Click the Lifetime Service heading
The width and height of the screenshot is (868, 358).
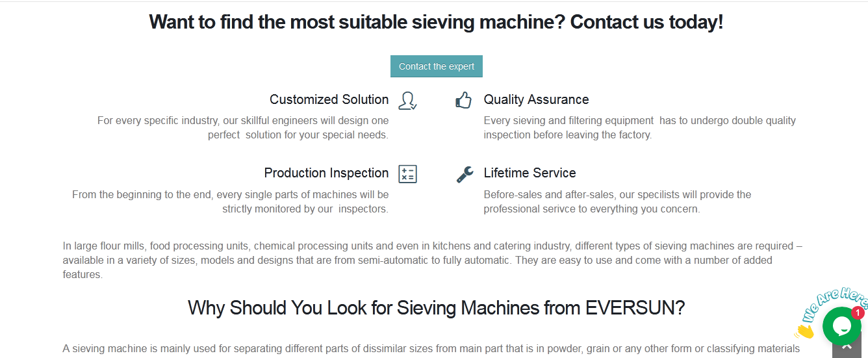530,173
